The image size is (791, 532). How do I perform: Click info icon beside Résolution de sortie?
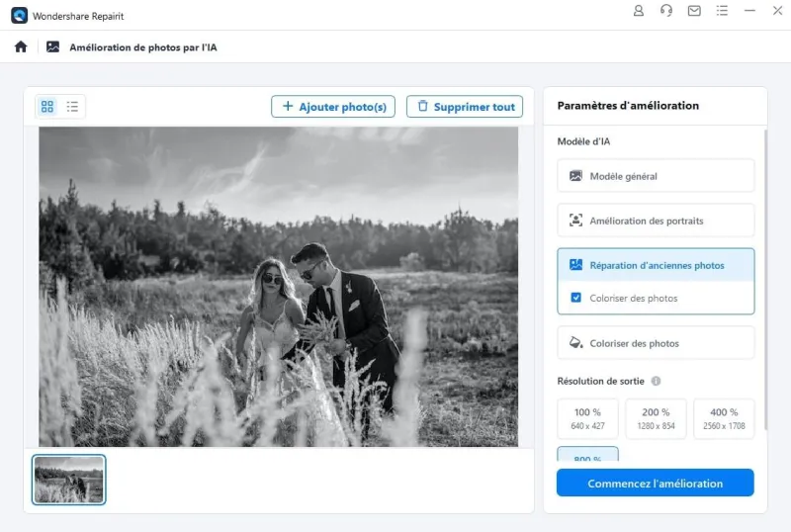click(656, 381)
